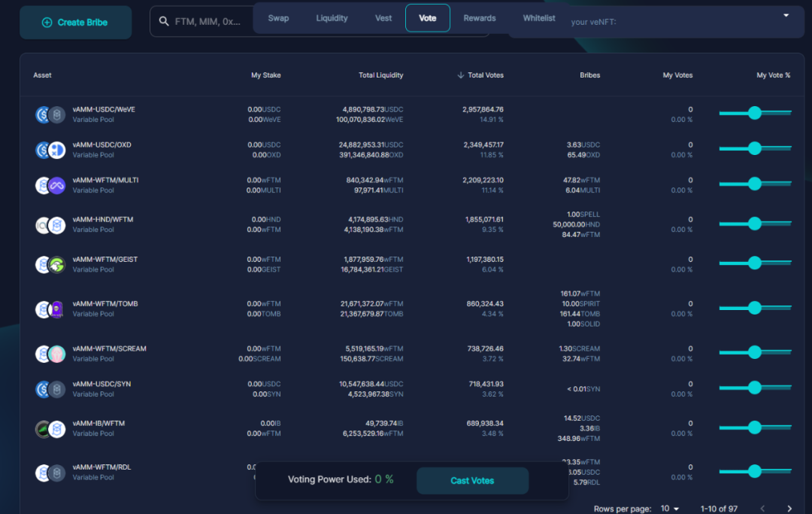Click the vAMM-WFTM/RDL token pair icon
Screen dimensions: 812x514
coord(50,473)
